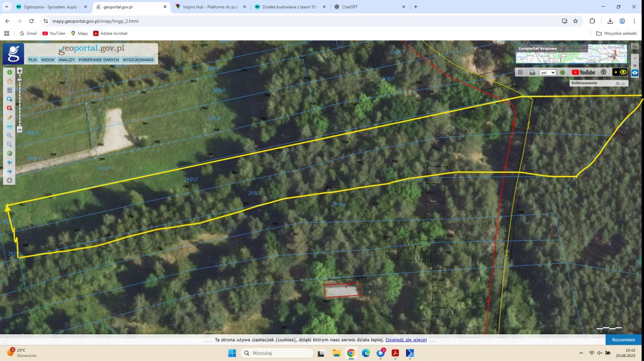Click the compass wheel icon in left toolbar
The width and height of the screenshot is (644, 361).
pyautogui.click(x=10, y=180)
